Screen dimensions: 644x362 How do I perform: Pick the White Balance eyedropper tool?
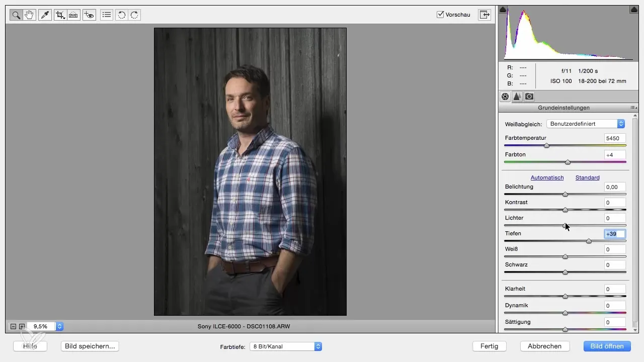coord(45,15)
